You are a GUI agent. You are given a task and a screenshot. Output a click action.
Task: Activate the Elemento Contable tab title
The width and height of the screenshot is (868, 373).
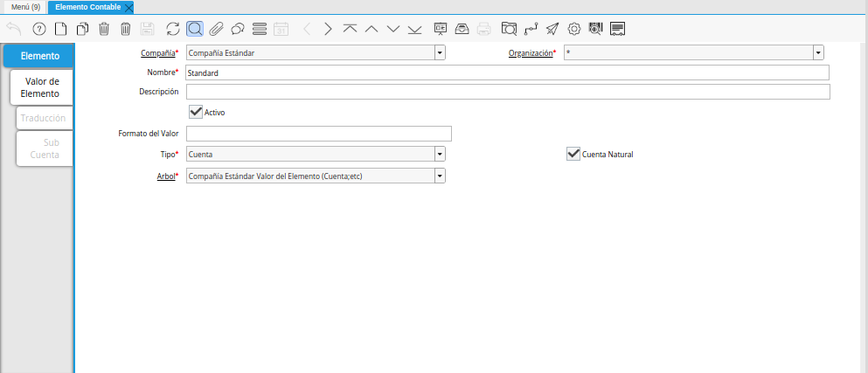(88, 7)
